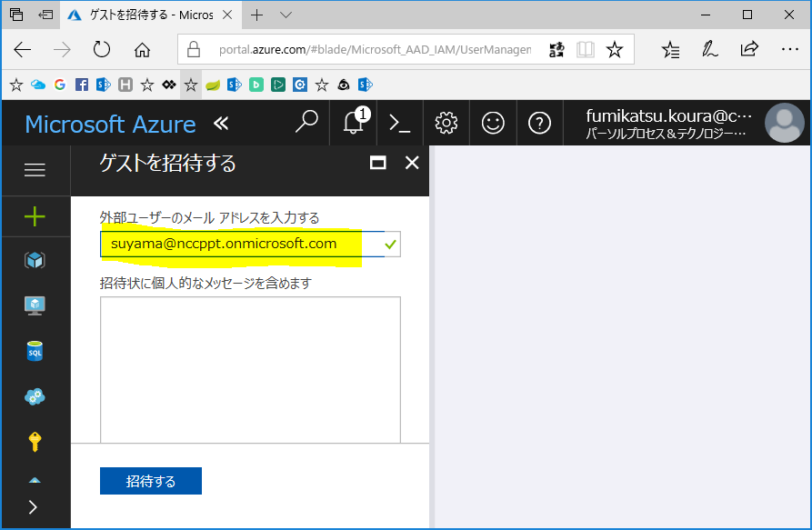
Task: Click the feedback smiley icon
Action: pyautogui.click(x=493, y=124)
